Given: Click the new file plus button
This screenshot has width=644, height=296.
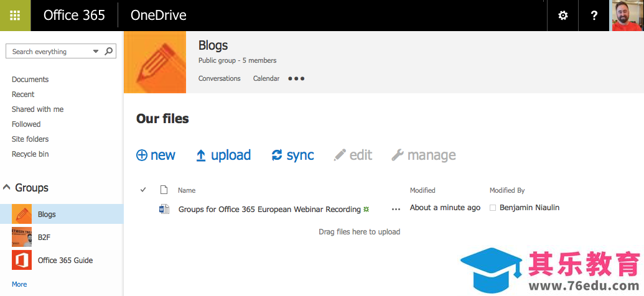Looking at the screenshot, I should [x=156, y=155].
